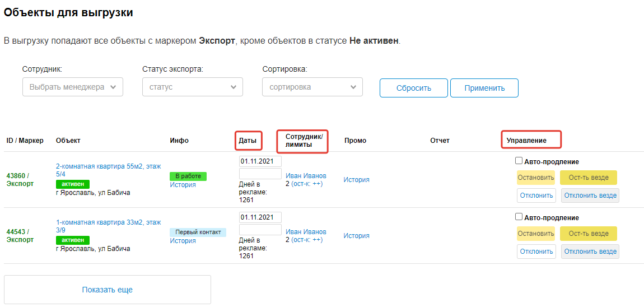Open the Сортировка dropdown
The width and height of the screenshot is (644, 307).
[x=312, y=87]
